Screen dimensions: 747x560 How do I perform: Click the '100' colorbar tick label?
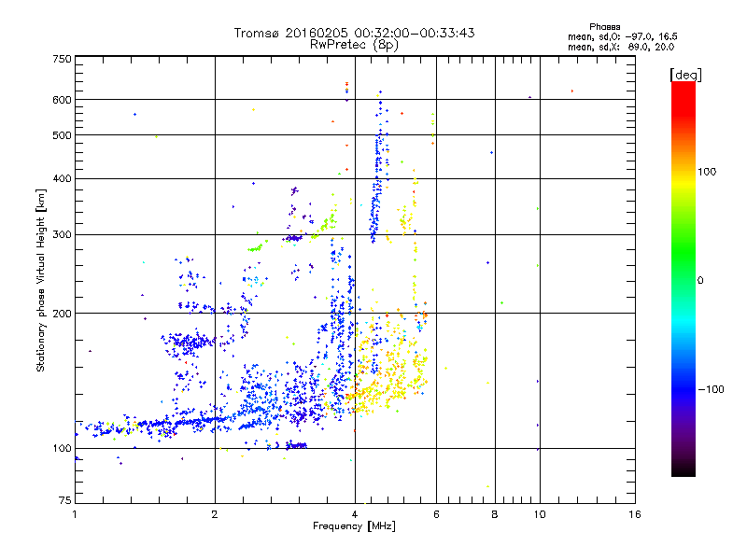tap(707, 172)
